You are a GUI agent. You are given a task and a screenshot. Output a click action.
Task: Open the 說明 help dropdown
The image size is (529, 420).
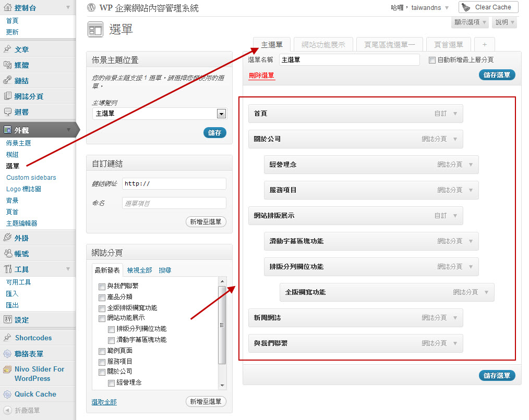click(x=504, y=22)
